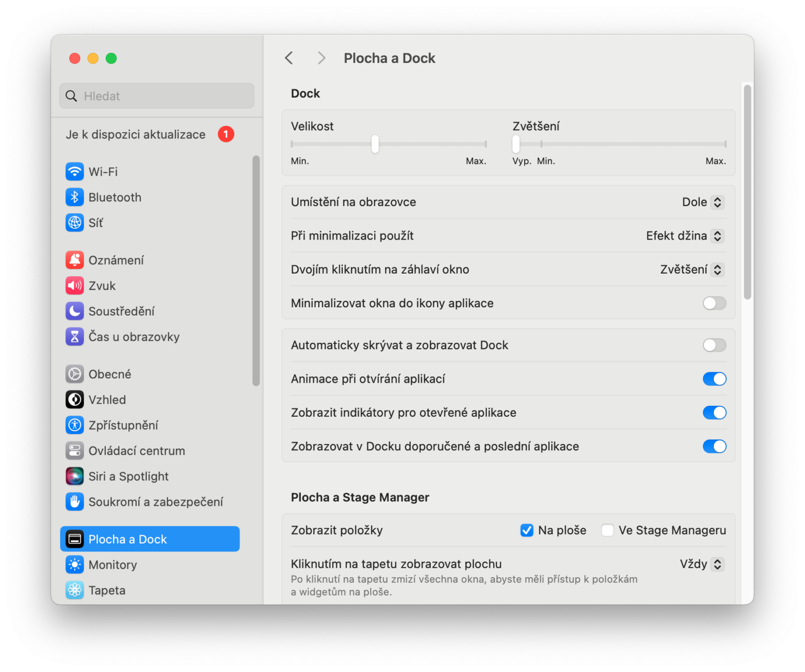Check the Ve Stage Manageru checkbox

(x=607, y=530)
